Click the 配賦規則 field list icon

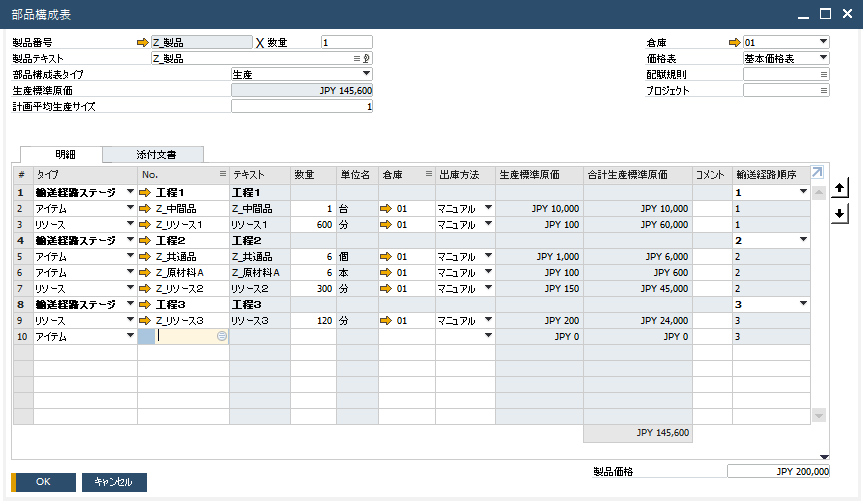click(823, 75)
